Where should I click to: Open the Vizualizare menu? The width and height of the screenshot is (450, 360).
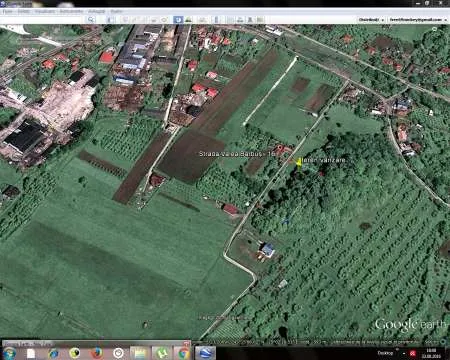click(45, 11)
